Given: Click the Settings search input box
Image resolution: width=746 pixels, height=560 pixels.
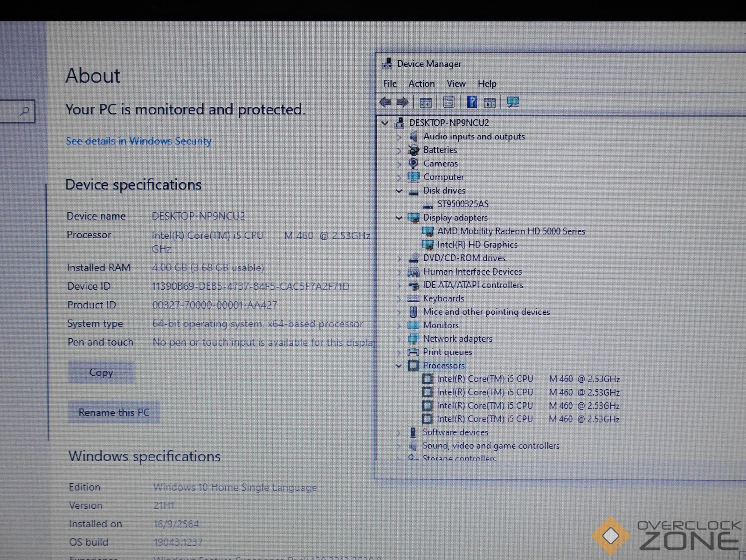Looking at the screenshot, I should (x=17, y=111).
